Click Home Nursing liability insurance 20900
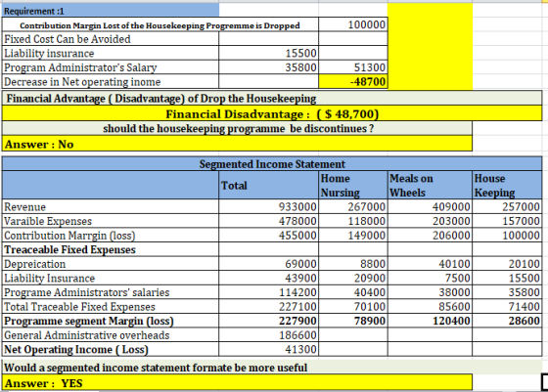Viewport: 548px width, 392px height. [353, 279]
